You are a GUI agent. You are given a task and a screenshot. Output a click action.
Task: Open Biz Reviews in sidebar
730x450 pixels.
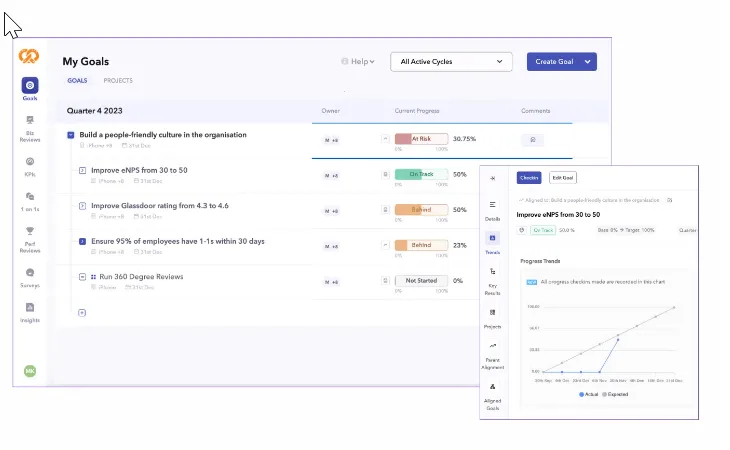[30, 120]
